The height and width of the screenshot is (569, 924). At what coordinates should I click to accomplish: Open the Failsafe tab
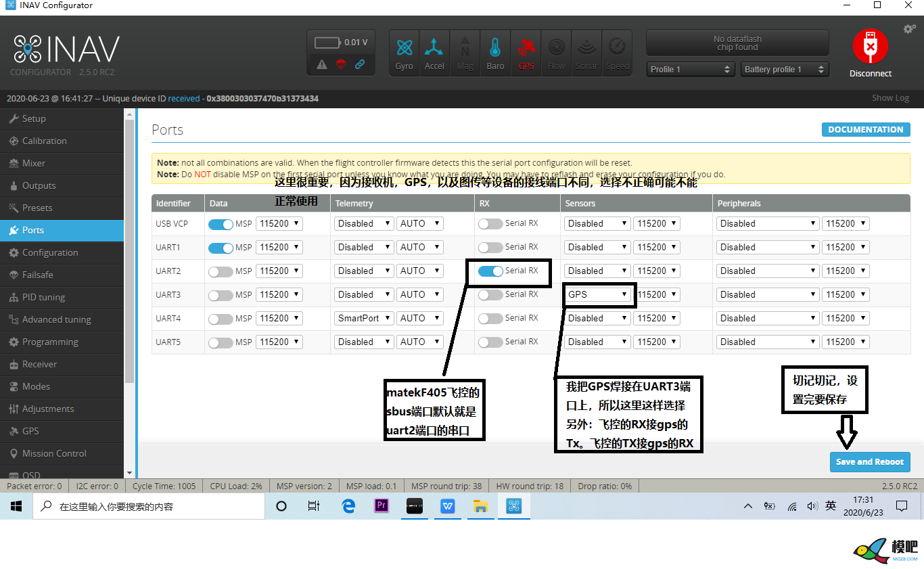tap(62, 275)
